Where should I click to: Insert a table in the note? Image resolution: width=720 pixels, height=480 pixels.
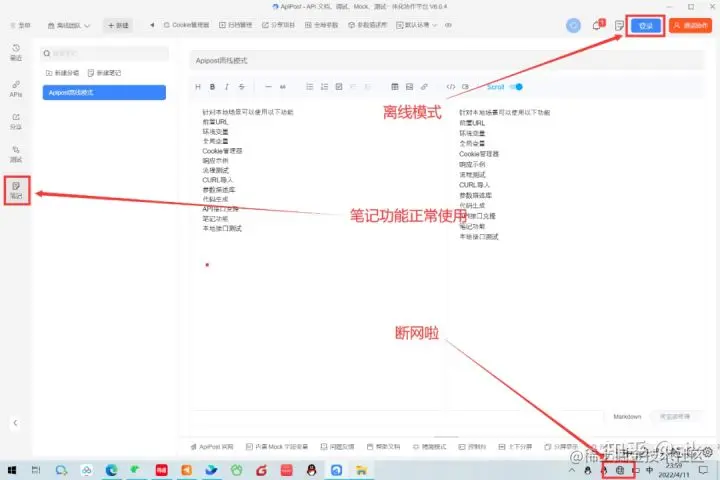(x=395, y=87)
